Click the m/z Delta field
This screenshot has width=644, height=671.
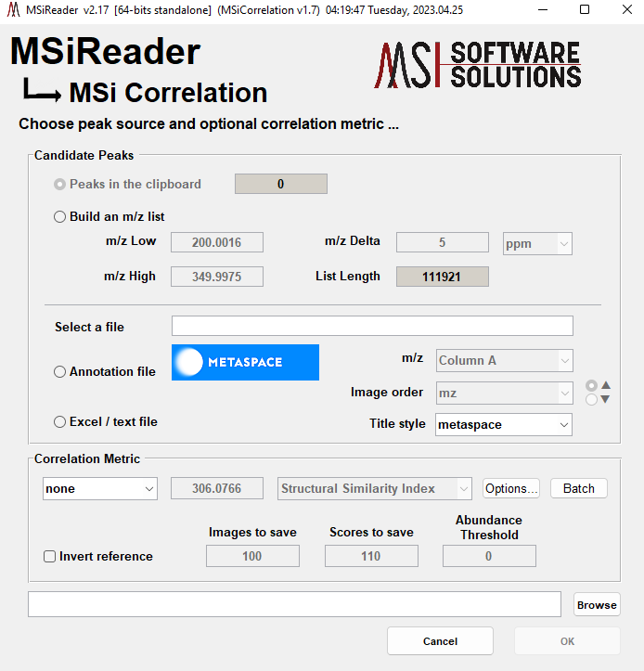pos(443,242)
